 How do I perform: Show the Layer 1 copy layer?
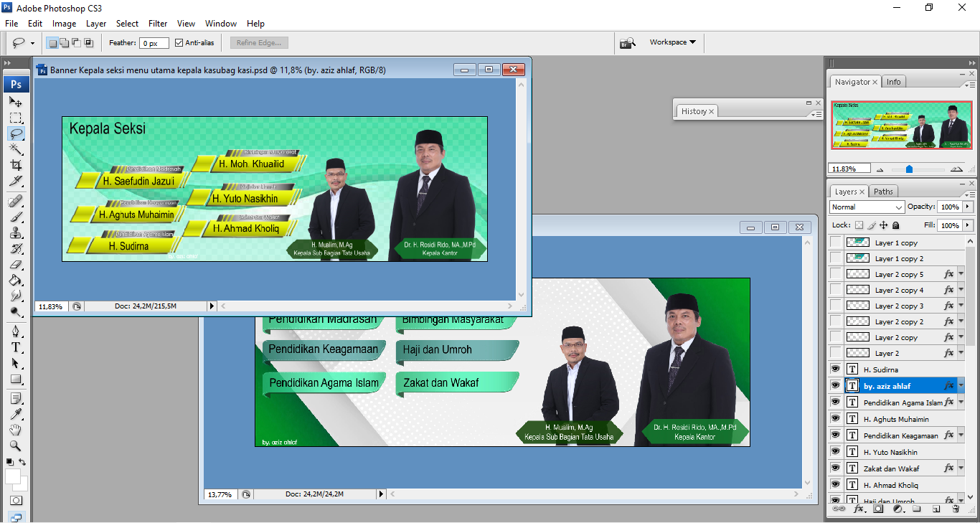pyautogui.click(x=835, y=242)
